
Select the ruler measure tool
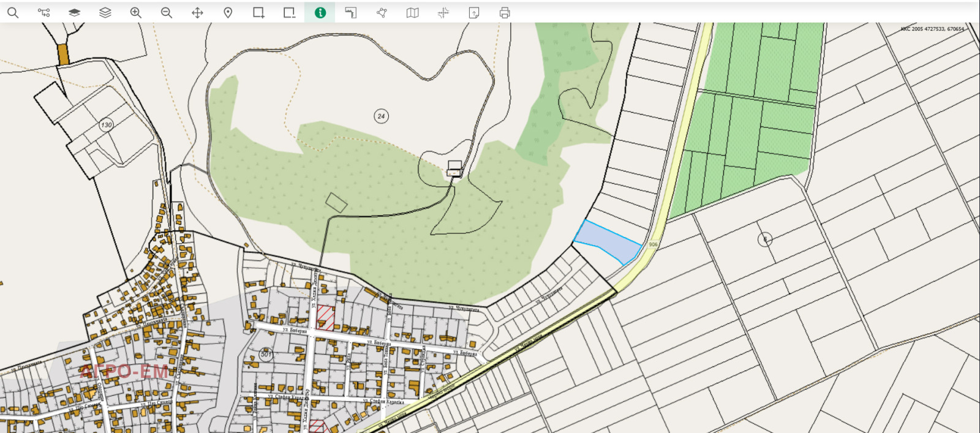tap(351, 12)
